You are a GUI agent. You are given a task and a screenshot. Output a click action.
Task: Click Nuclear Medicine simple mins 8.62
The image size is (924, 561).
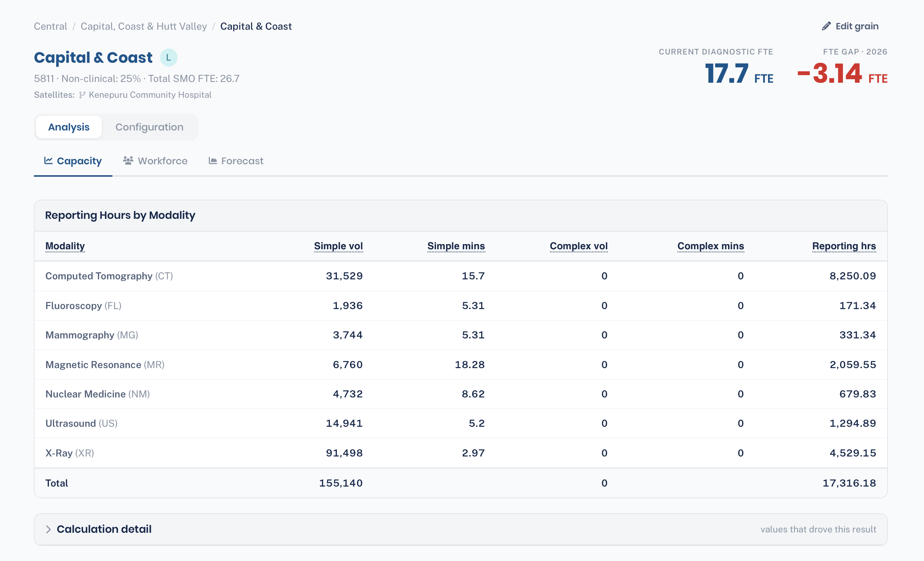[473, 394]
